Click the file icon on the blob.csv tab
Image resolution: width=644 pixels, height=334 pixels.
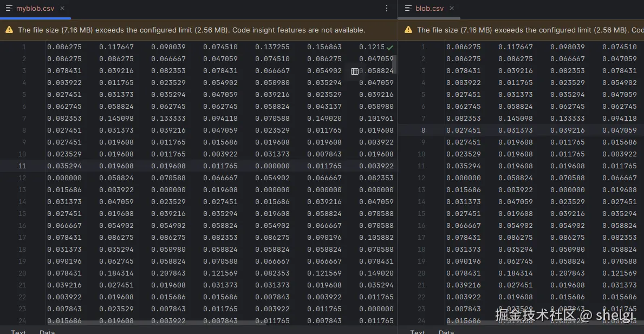pos(408,8)
